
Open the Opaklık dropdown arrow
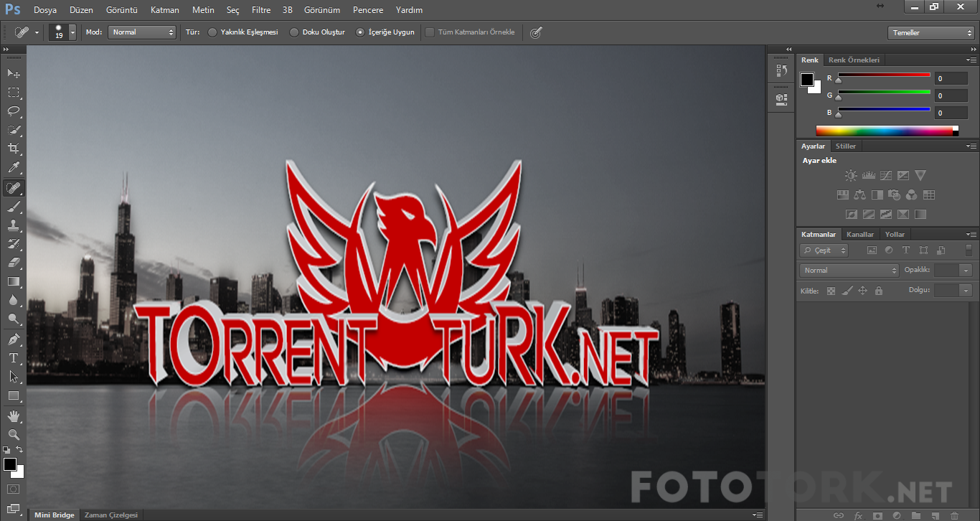click(x=966, y=271)
